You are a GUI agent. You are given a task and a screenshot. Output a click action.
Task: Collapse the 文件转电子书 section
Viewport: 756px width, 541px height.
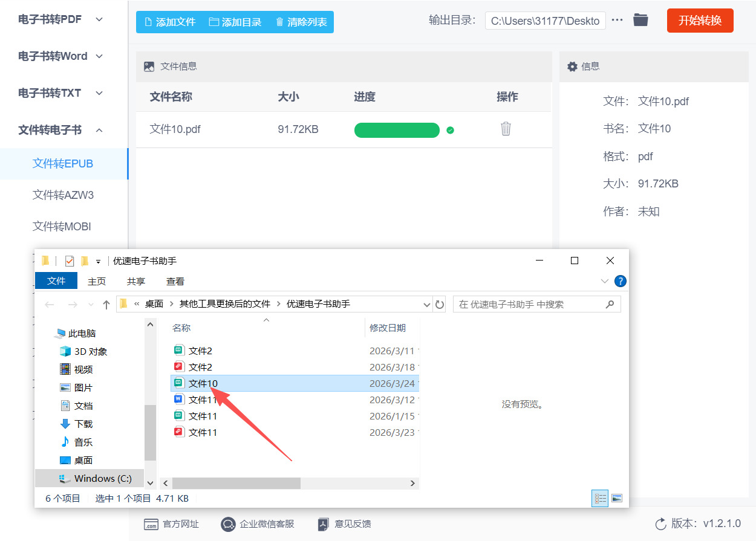coord(100,129)
